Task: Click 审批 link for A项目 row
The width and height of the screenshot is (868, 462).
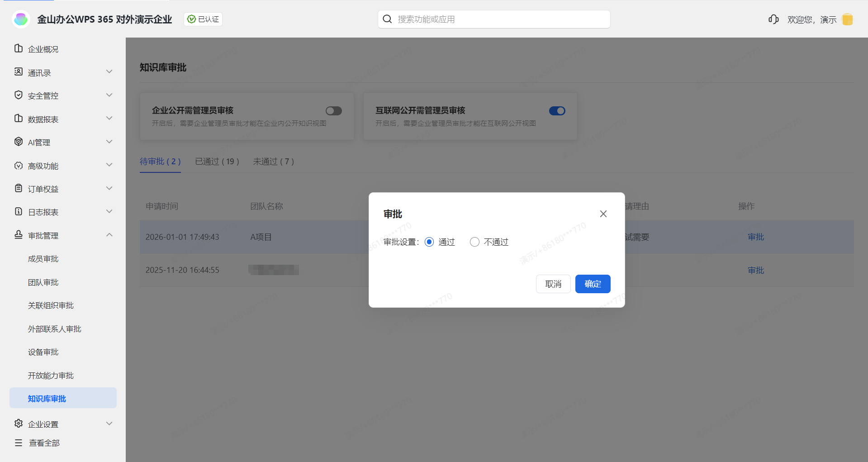Action: (756, 237)
